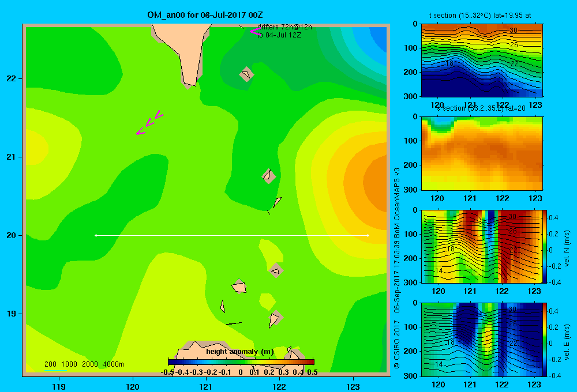
Task: Open the temperature section plot
Action: pyautogui.click(x=482, y=61)
